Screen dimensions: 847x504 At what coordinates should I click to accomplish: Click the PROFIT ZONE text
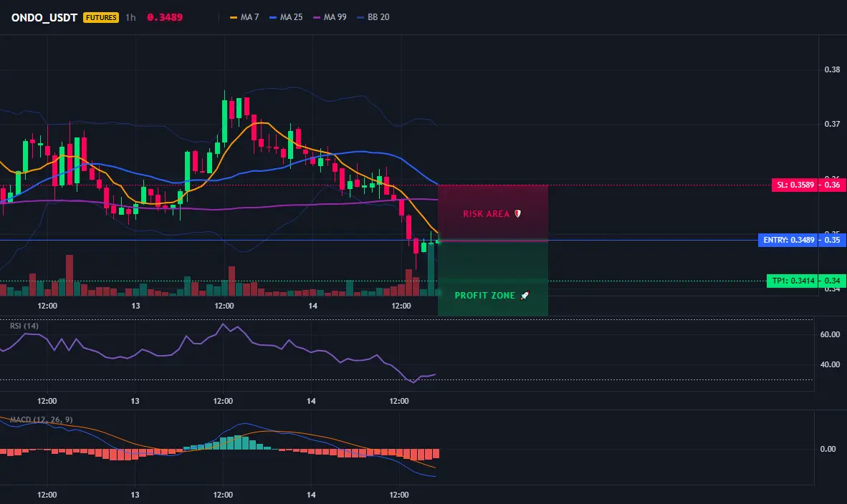tap(484, 295)
